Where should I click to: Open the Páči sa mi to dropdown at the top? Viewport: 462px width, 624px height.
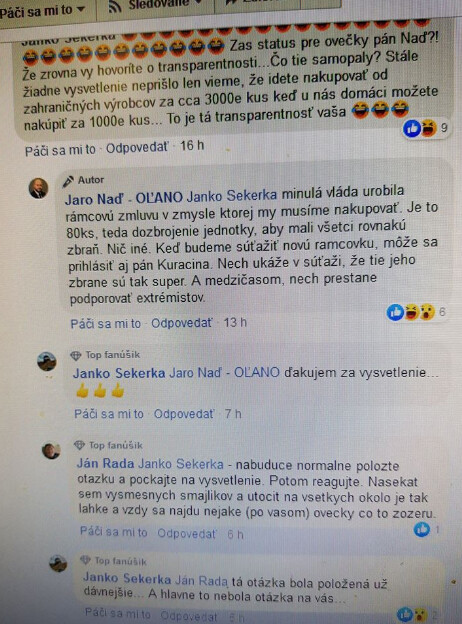[x=43, y=11]
